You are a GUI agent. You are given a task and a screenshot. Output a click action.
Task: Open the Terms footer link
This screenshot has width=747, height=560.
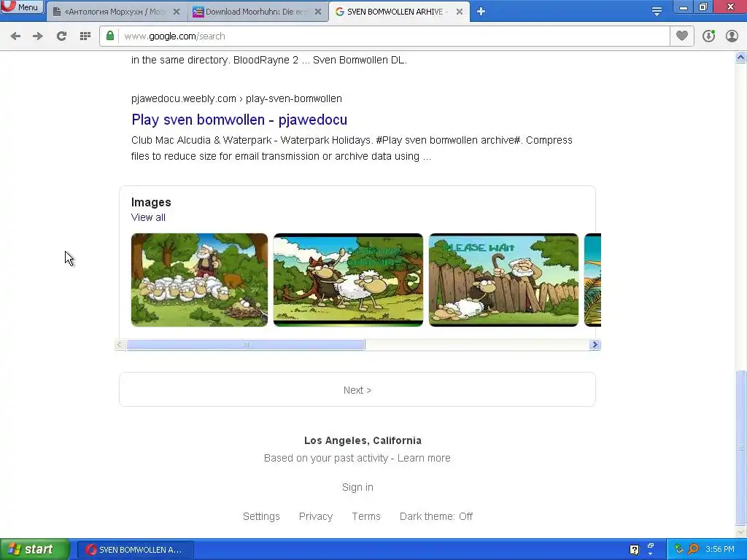[x=366, y=516]
